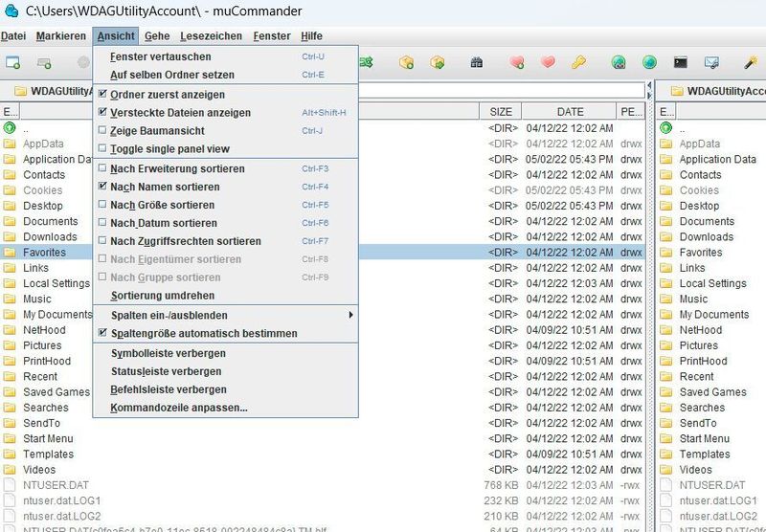Select Saved Games row in right panel
The width and height of the screenshot is (766, 532).
711,392
